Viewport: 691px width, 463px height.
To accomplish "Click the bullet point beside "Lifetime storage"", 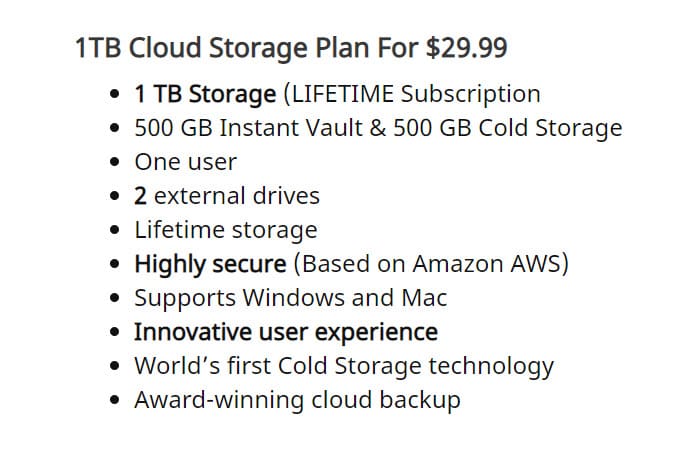I will tap(116, 230).
